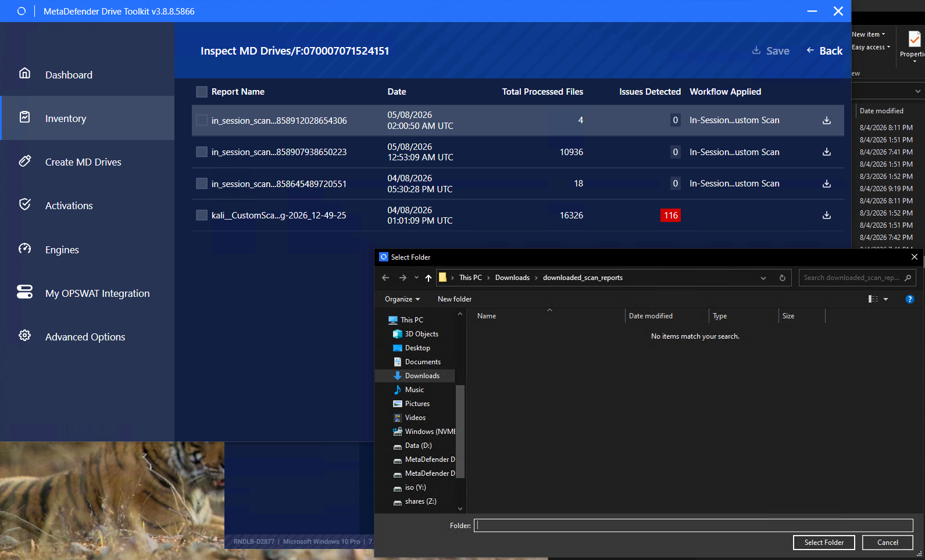Click the Activations shield icon

click(x=24, y=204)
